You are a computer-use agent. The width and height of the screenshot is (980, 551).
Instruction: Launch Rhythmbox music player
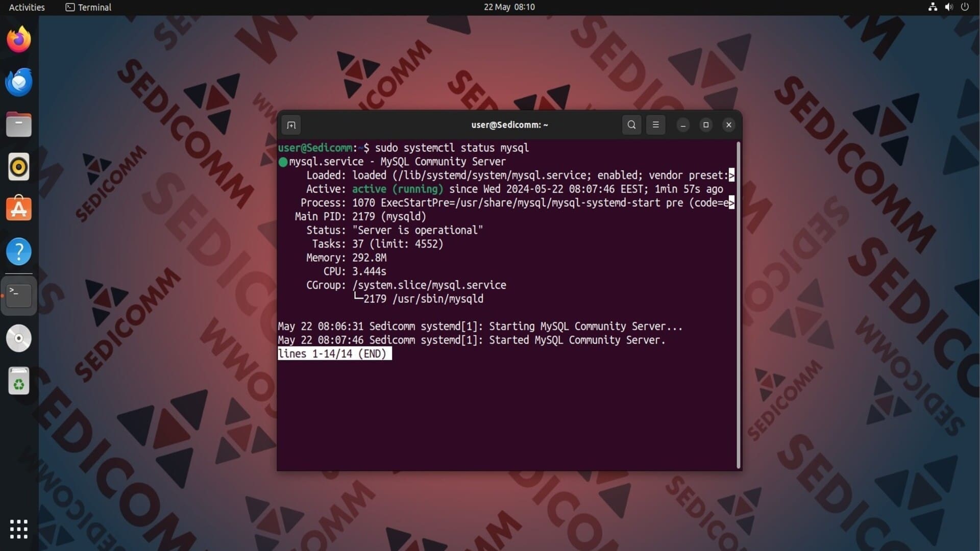coord(19,167)
